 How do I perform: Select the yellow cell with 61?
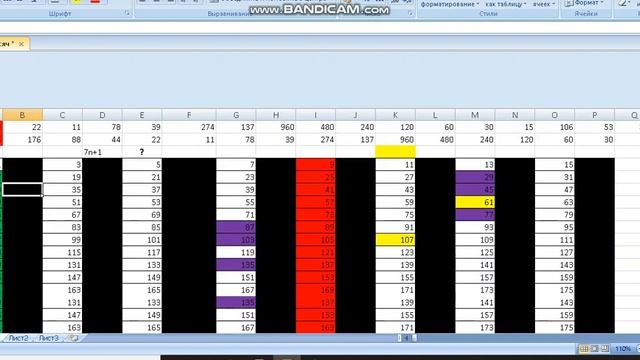click(x=475, y=202)
